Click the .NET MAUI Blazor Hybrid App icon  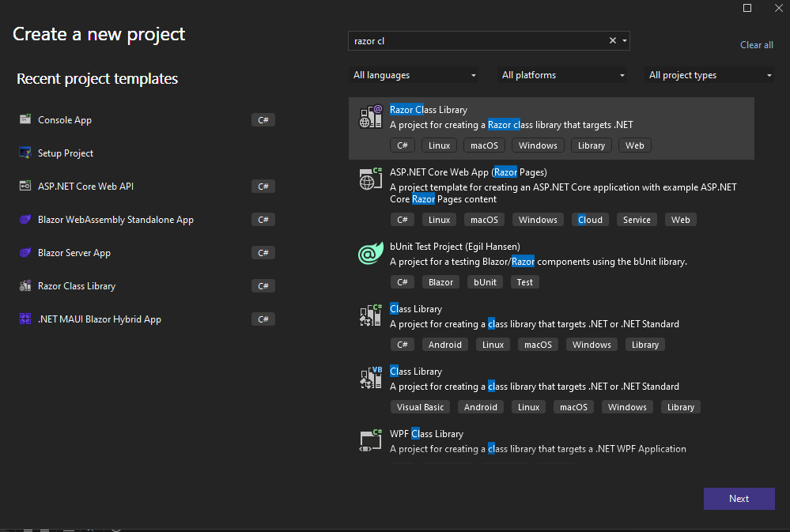click(x=25, y=319)
